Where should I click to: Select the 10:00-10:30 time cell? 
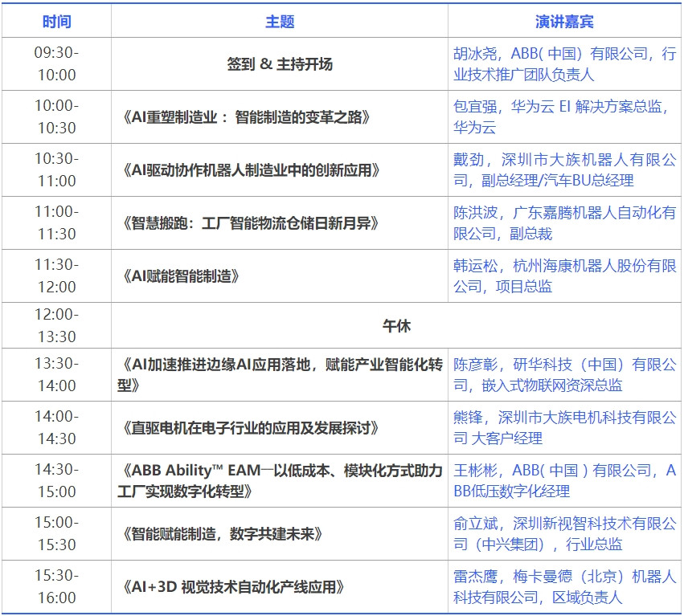(57, 116)
